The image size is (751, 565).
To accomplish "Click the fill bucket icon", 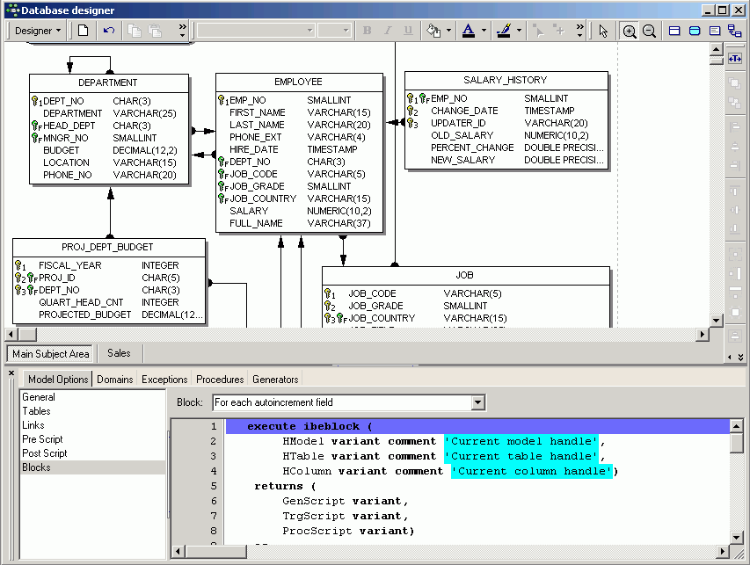I will (433, 31).
